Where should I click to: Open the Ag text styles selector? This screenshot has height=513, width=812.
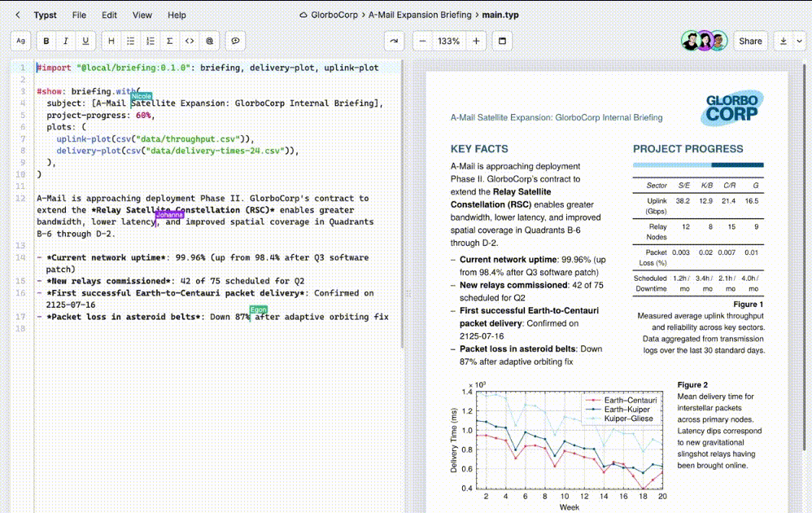(20, 41)
